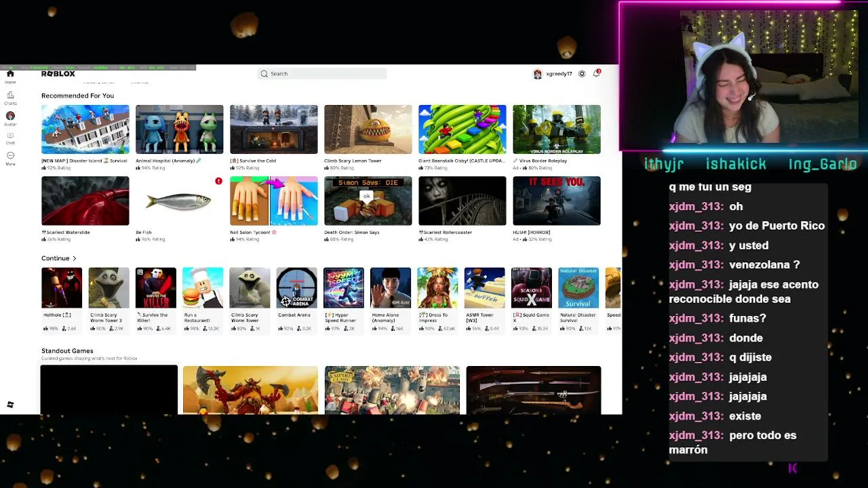Open Scariest Waterslide thumbnail
Image resolution: width=868 pixels, height=488 pixels.
point(85,201)
